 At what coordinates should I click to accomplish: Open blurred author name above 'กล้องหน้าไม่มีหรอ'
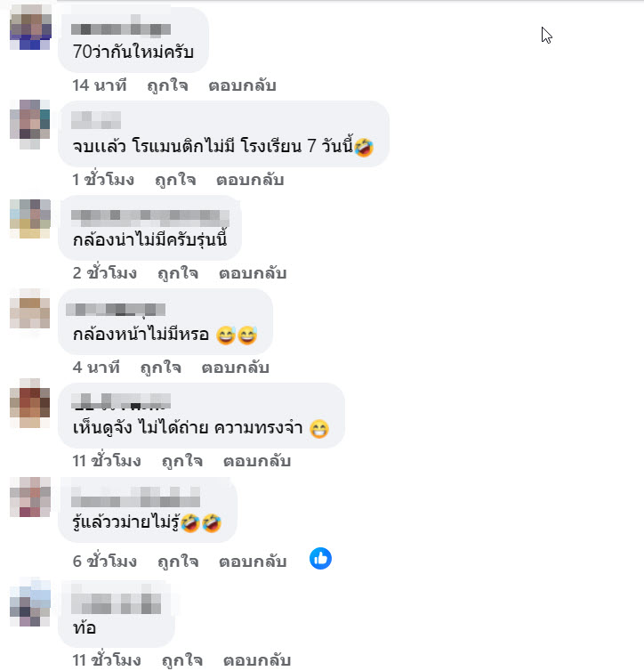[116, 309]
